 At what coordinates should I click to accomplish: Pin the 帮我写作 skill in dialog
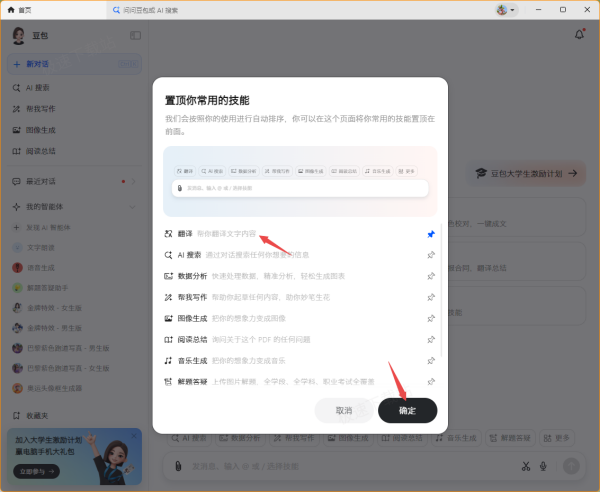[431, 297]
